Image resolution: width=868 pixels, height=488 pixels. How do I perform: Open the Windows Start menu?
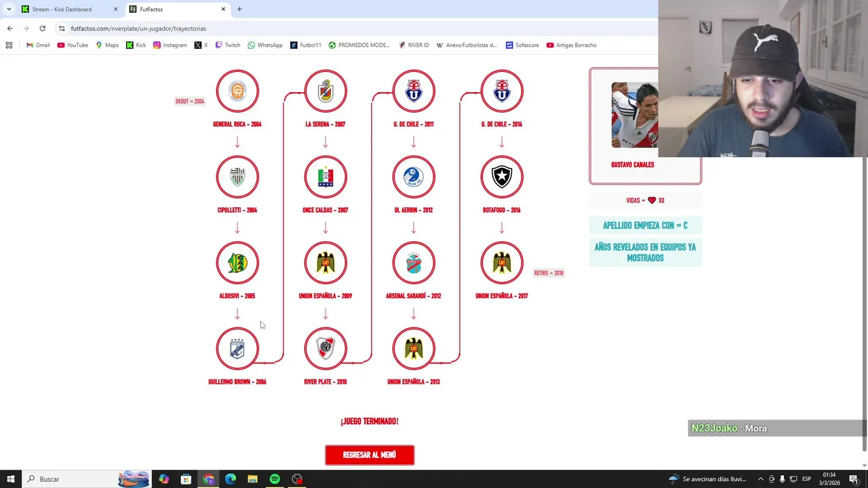click(x=11, y=479)
